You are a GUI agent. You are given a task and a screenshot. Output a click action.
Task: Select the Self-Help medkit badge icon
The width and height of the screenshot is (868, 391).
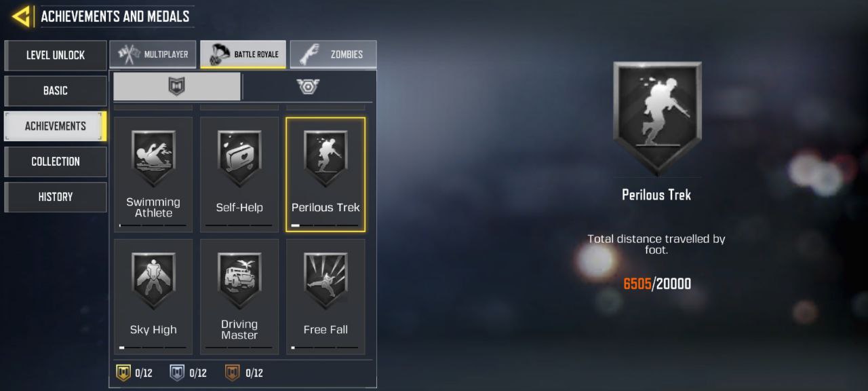coord(239,158)
